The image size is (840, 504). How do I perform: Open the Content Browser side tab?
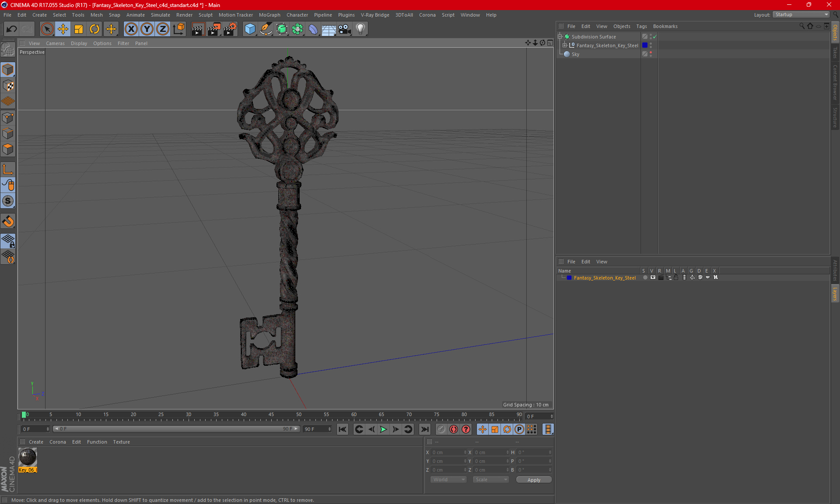click(835, 82)
